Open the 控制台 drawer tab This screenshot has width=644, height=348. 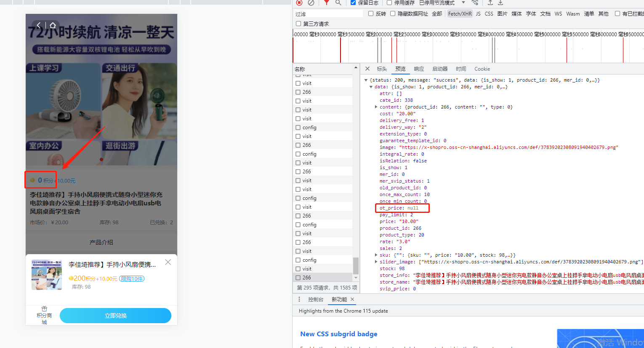[316, 299]
